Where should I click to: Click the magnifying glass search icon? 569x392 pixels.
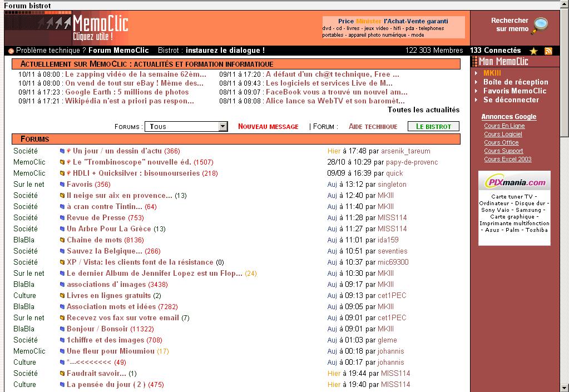tap(540, 26)
